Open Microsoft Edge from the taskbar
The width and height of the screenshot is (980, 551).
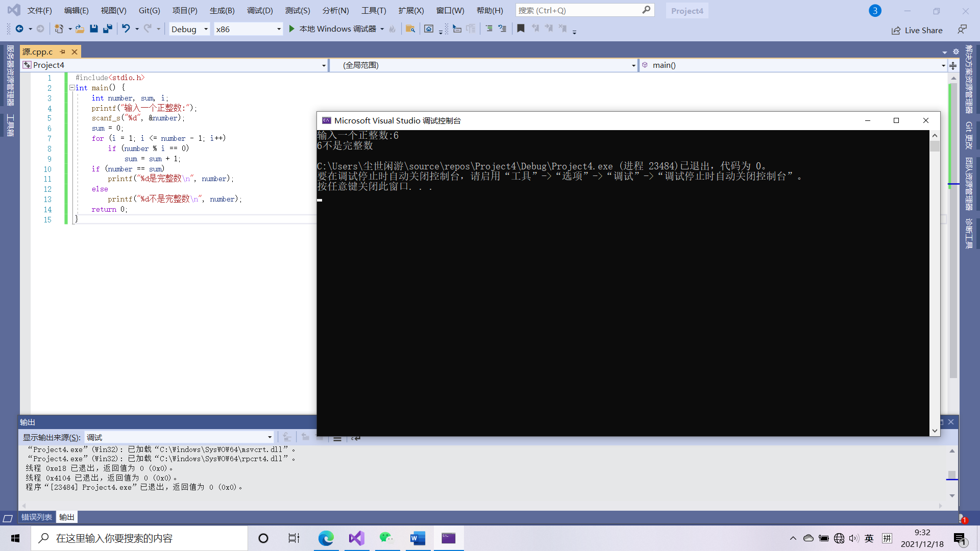(326, 538)
